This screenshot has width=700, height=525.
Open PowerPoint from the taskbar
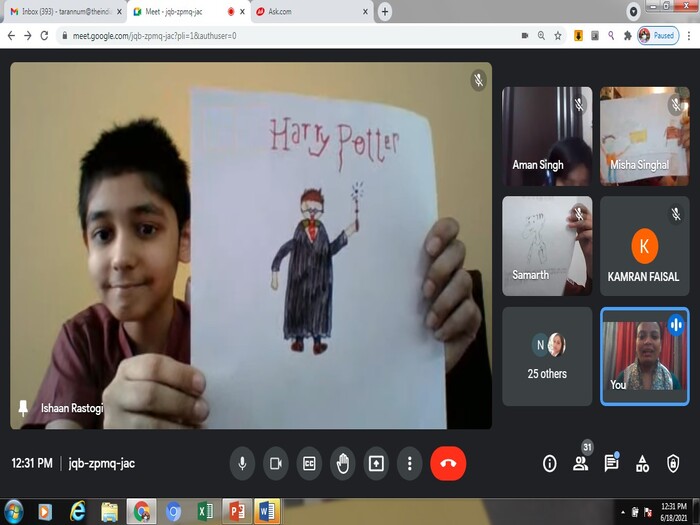pyautogui.click(x=237, y=512)
